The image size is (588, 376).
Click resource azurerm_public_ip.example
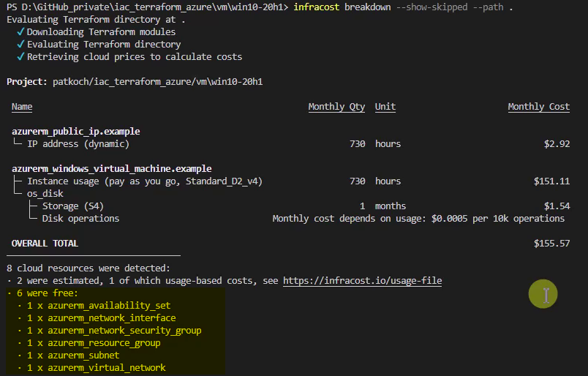pos(76,132)
